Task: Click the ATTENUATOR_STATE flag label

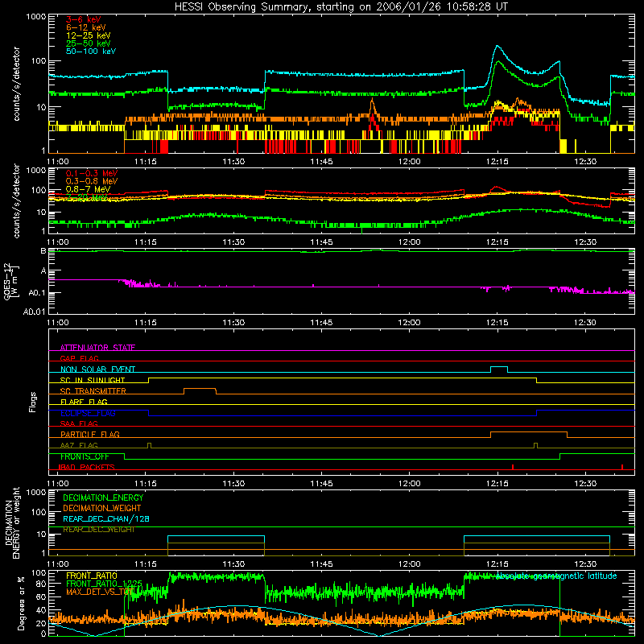Action: tap(97, 348)
